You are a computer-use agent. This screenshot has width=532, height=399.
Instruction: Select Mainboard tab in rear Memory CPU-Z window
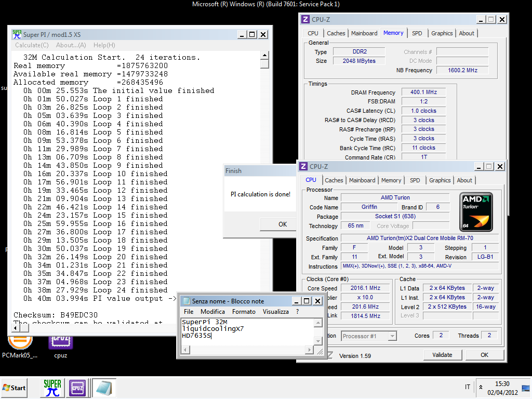click(364, 33)
